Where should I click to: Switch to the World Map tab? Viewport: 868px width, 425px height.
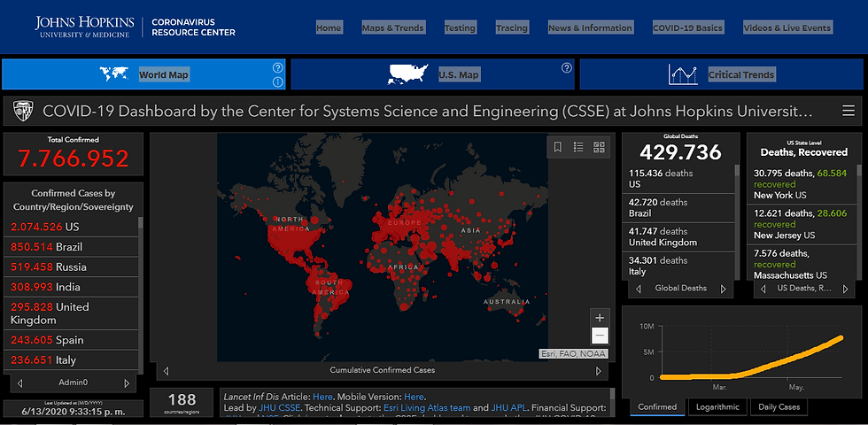tap(143, 74)
